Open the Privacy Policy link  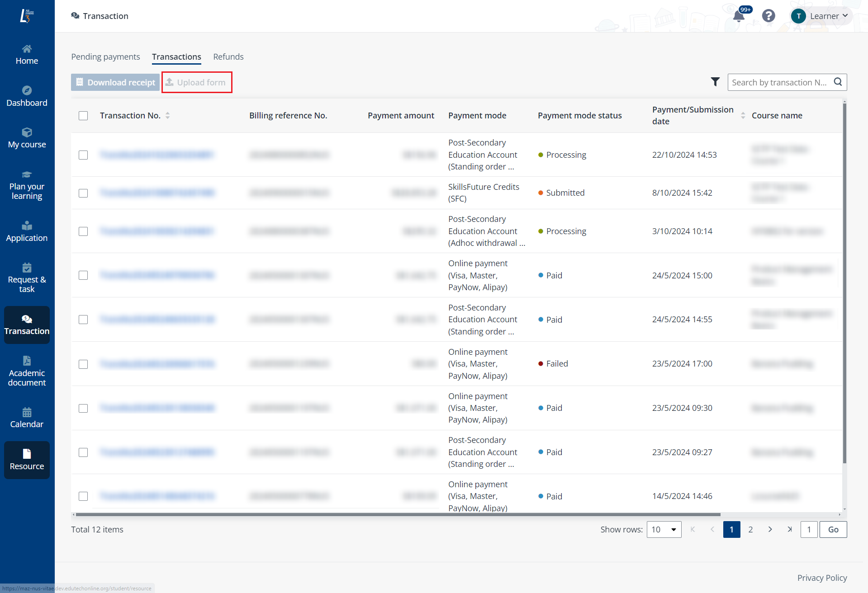822,578
